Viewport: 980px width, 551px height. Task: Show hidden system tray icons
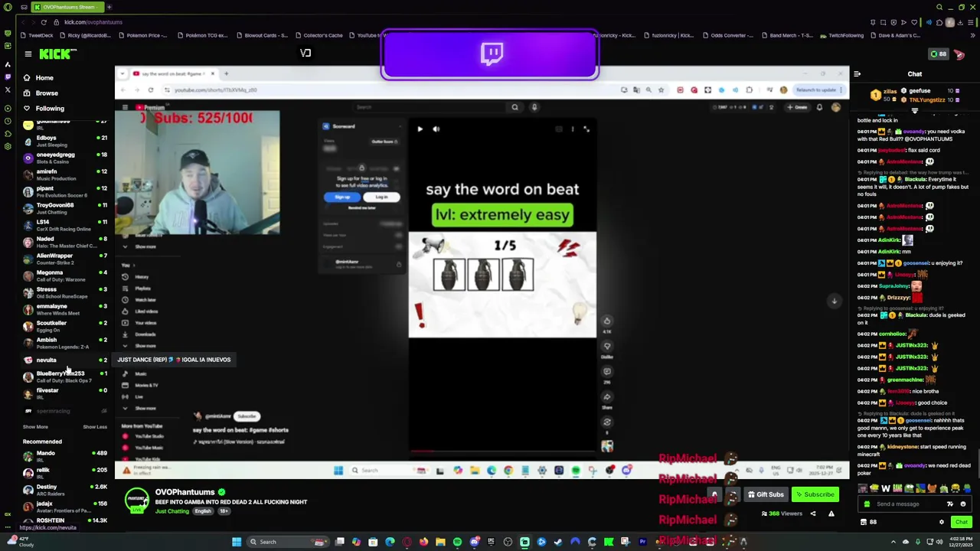click(x=893, y=542)
